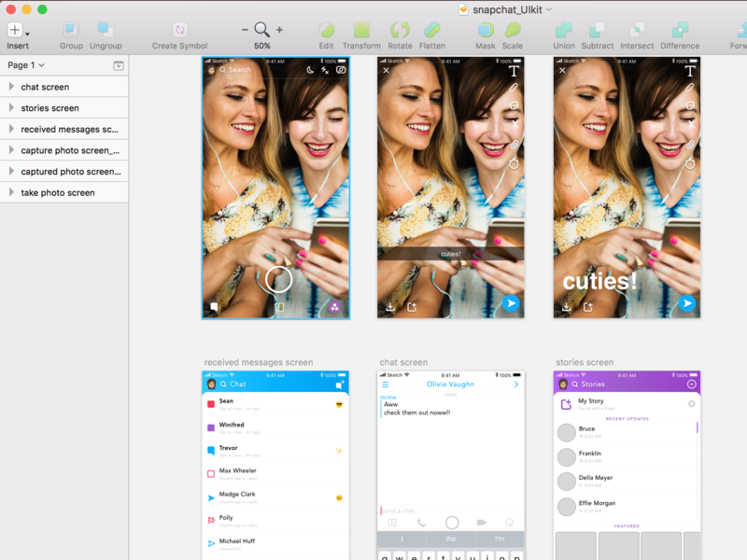The height and width of the screenshot is (560, 747).
Task: Open the Page 1 dropdown
Action: (26, 65)
